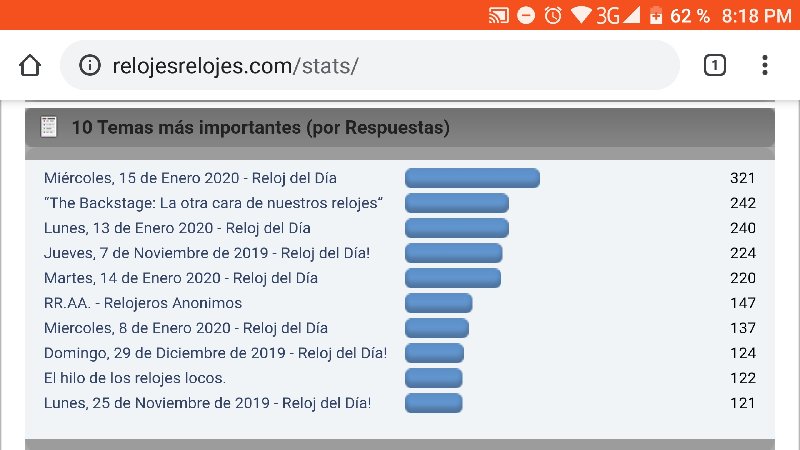Open the Chrome three-dot overflow menu

(764, 65)
